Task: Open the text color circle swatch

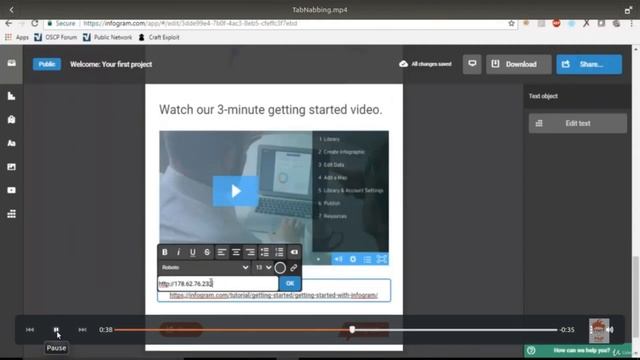Action: pyautogui.click(x=280, y=268)
